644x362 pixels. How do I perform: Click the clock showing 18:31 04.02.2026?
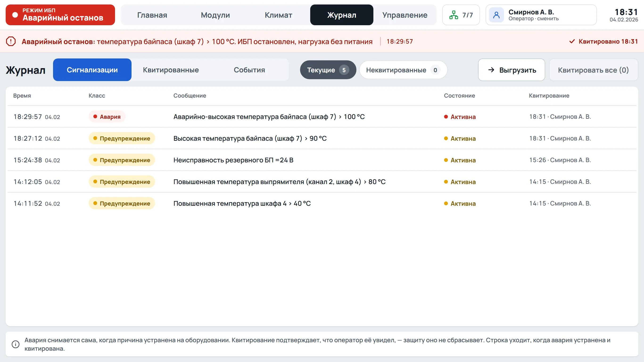point(624,15)
